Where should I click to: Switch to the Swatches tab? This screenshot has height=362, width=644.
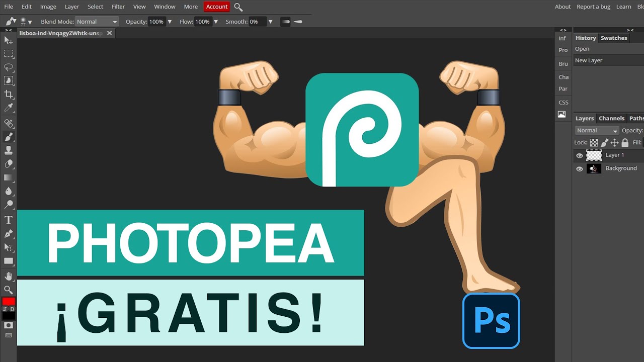(x=614, y=38)
